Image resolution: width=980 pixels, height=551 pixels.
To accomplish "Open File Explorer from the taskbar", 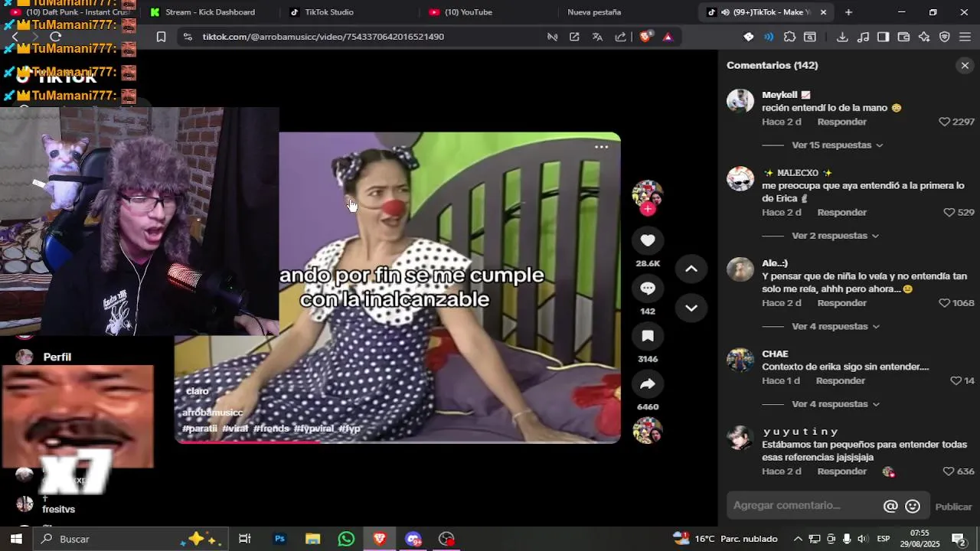I will click(x=312, y=539).
